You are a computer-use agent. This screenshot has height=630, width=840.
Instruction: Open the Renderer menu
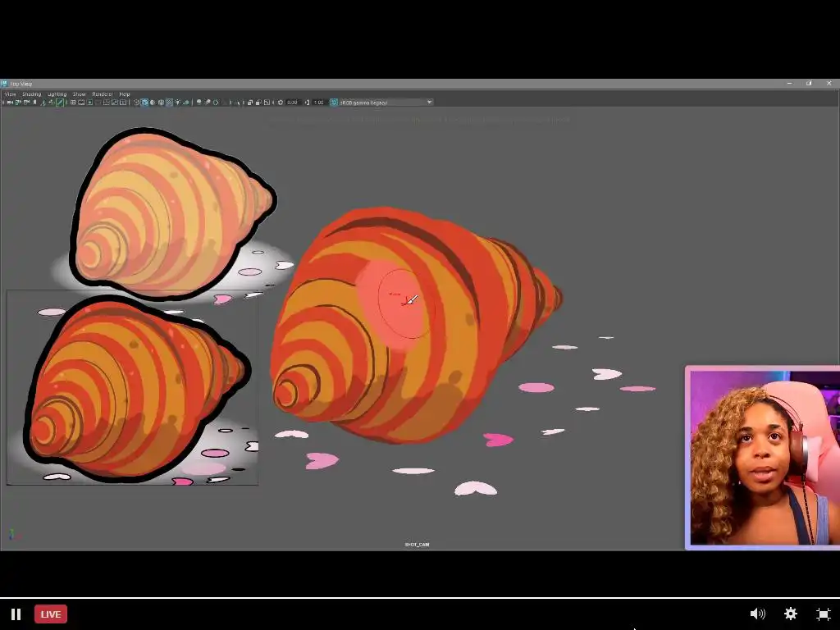[103, 94]
